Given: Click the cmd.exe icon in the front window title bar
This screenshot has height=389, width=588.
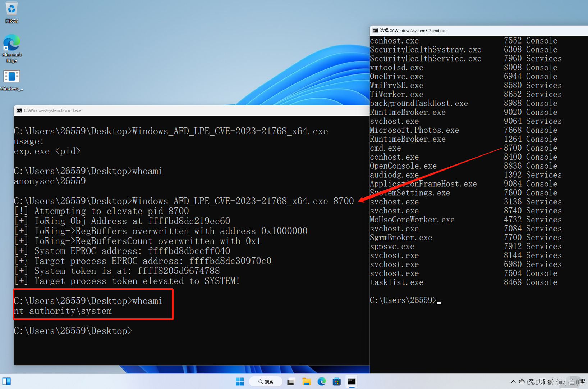Looking at the screenshot, I should coord(19,110).
